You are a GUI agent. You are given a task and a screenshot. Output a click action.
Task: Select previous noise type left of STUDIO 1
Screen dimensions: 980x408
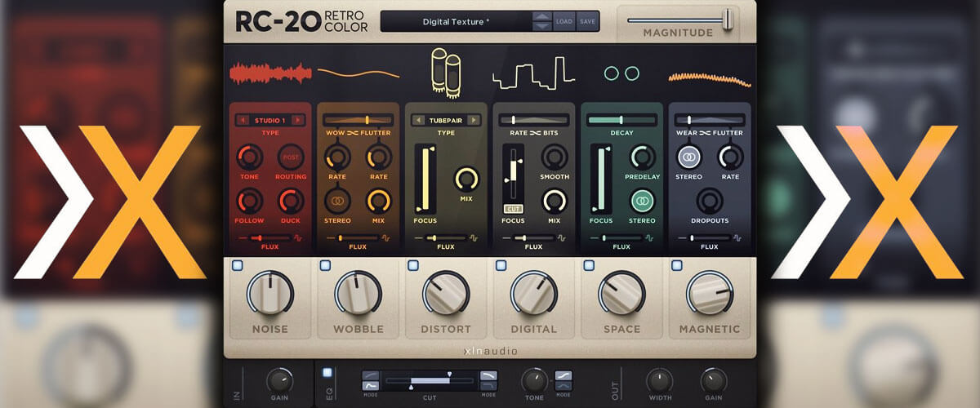[242, 120]
